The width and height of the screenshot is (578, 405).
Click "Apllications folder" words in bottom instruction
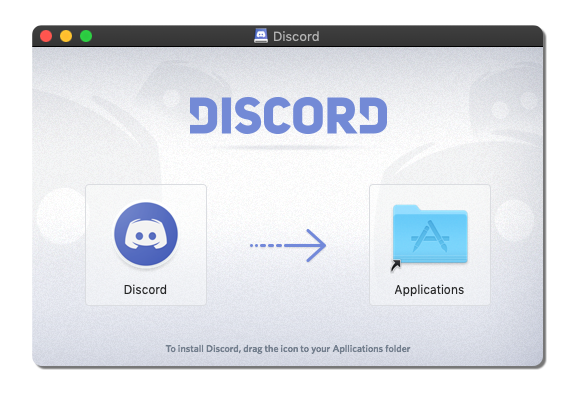[x=371, y=349]
